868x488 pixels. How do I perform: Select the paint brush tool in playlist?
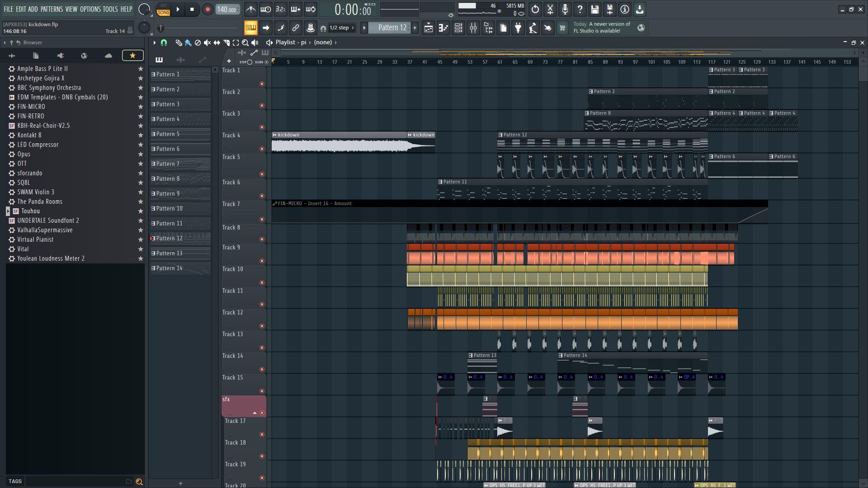click(x=188, y=42)
